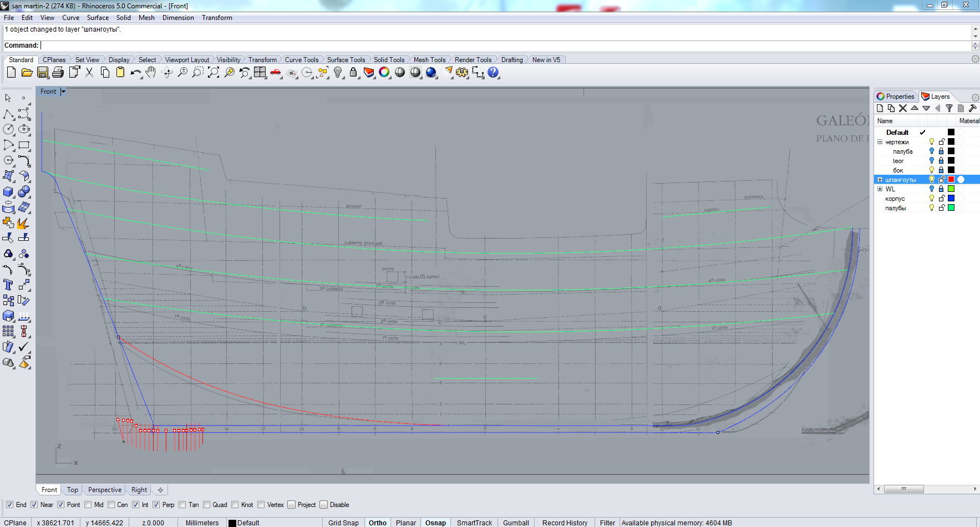The height and width of the screenshot is (527, 980).
Task: Click Grid Snap in the status bar
Action: [343, 523]
